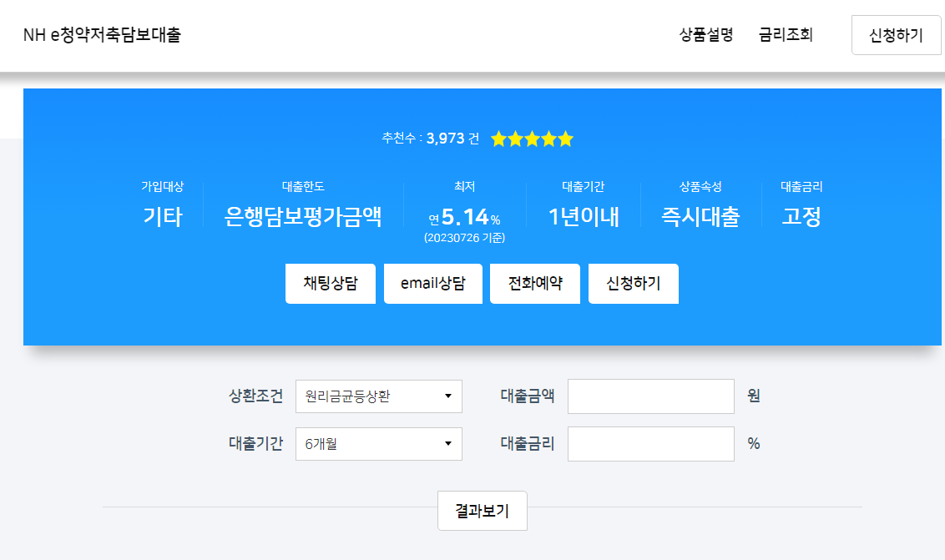Click the 연 5.14% minimum rate value

click(464, 217)
